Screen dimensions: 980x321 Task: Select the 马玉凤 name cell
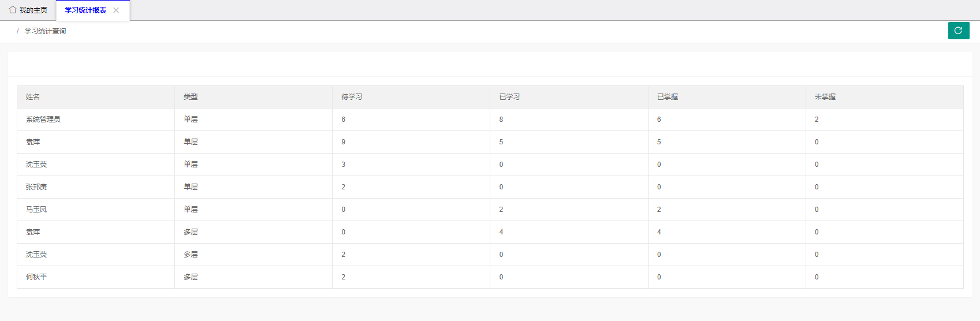click(x=36, y=210)
